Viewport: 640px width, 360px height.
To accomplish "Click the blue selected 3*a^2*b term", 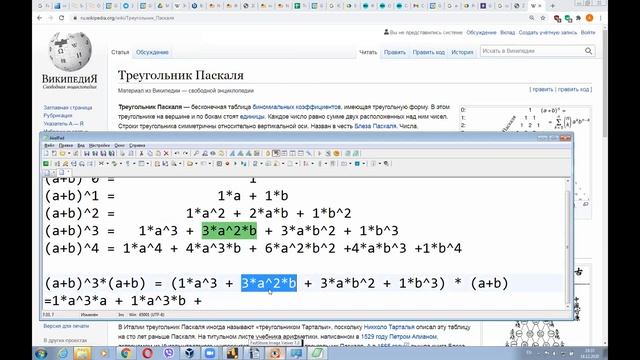I will point(269,283).
